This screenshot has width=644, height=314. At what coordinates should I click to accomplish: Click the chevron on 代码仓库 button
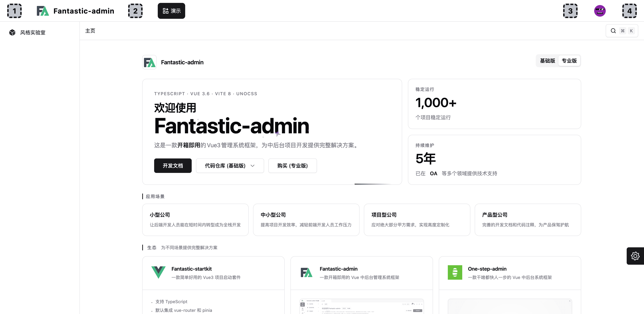point(253,166)
